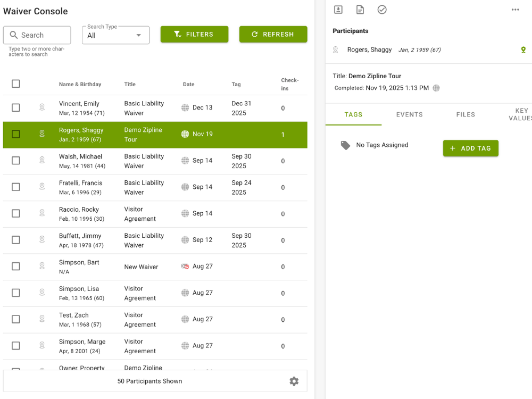Open the Filters panel
This screenshot has height=399, width=532.
point(194,35)
